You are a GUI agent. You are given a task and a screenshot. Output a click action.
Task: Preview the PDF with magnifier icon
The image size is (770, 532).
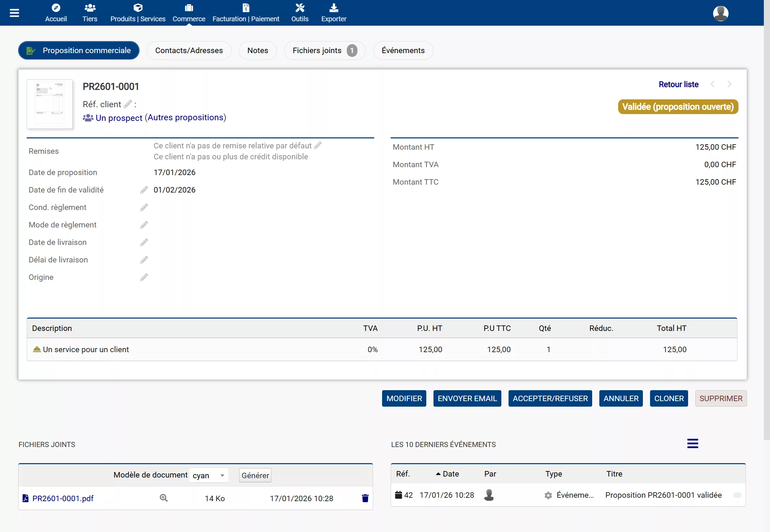pos(164,498)
